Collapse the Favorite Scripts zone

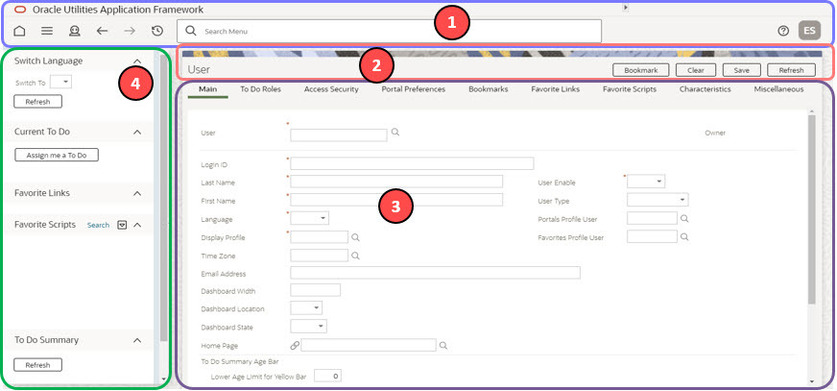click(x=137, y=225)
